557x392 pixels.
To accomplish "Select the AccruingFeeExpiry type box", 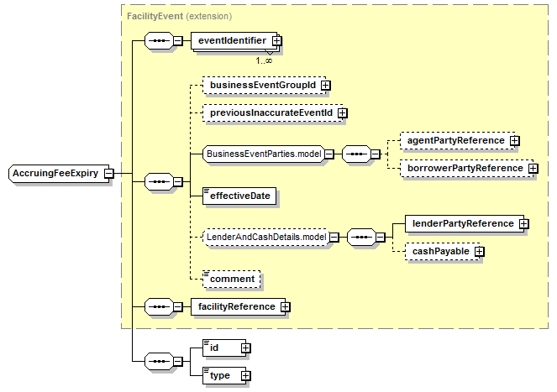I will click(x=59, y=174).
